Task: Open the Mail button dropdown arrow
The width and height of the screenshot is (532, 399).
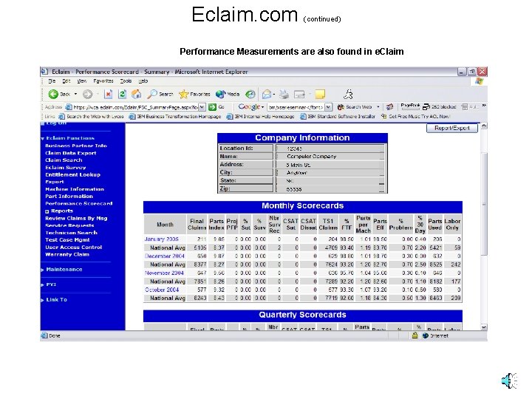Action: 274,95
